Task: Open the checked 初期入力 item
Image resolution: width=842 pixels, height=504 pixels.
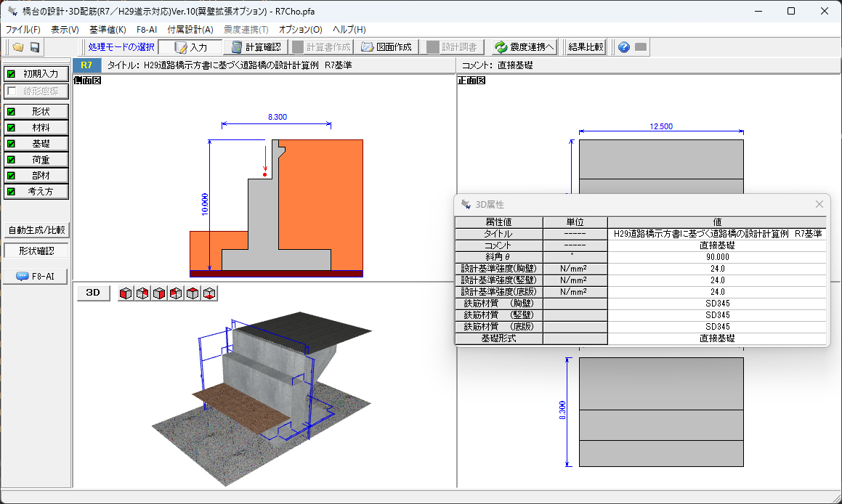Action: point(36,74)
